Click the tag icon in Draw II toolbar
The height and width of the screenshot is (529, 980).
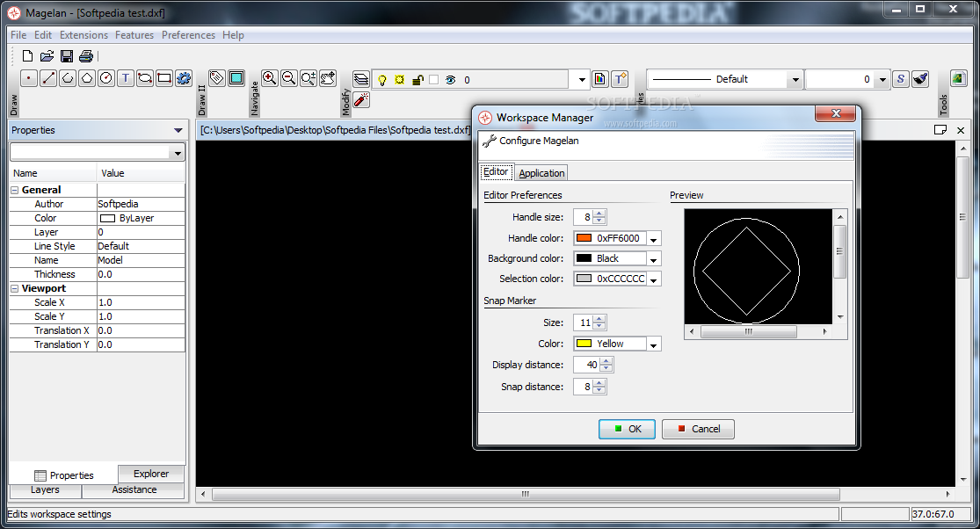pos(217,78)
